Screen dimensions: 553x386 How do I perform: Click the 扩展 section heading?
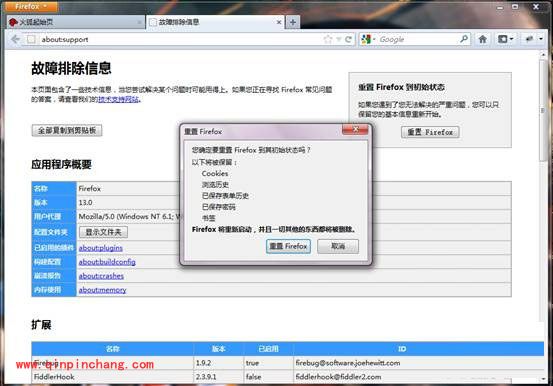(41, 325)
